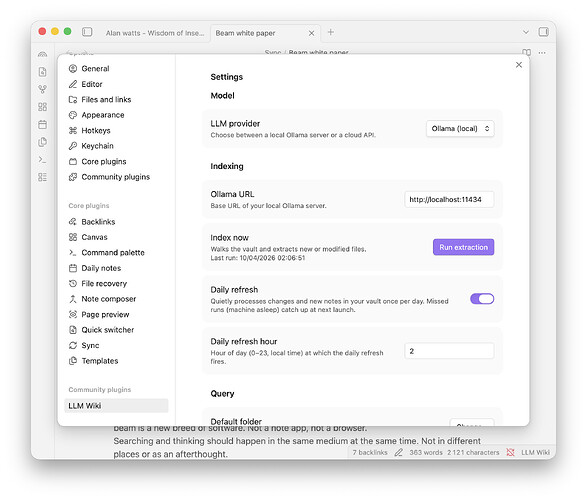This screenshot has width=586, height=500.
Task: Open Community plugins settings section
Action: click(115, 177)
